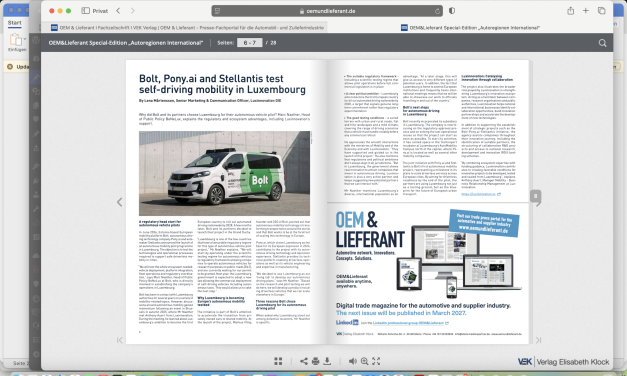
Task: Click the LinkedIn logo in the advertisement
Action: 347,322
